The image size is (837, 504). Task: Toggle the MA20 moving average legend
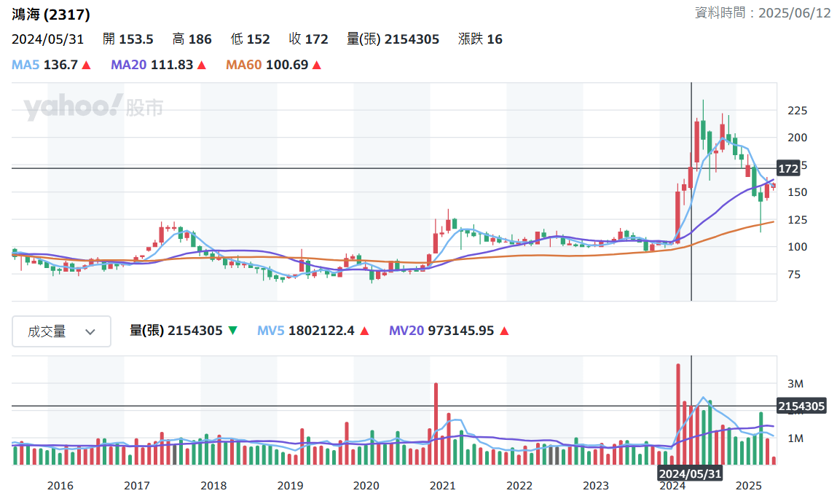coord(128,65)
